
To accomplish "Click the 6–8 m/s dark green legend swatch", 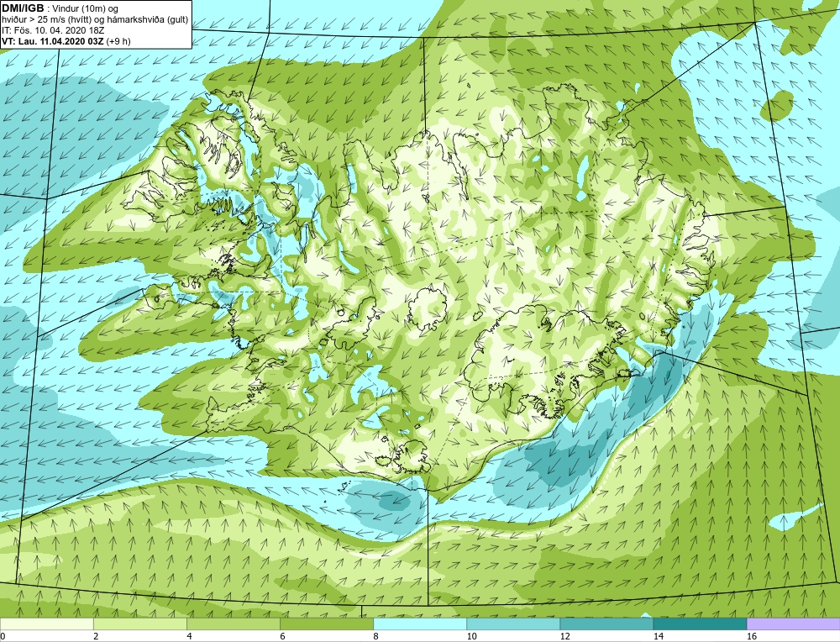I will tap(326, 624).
